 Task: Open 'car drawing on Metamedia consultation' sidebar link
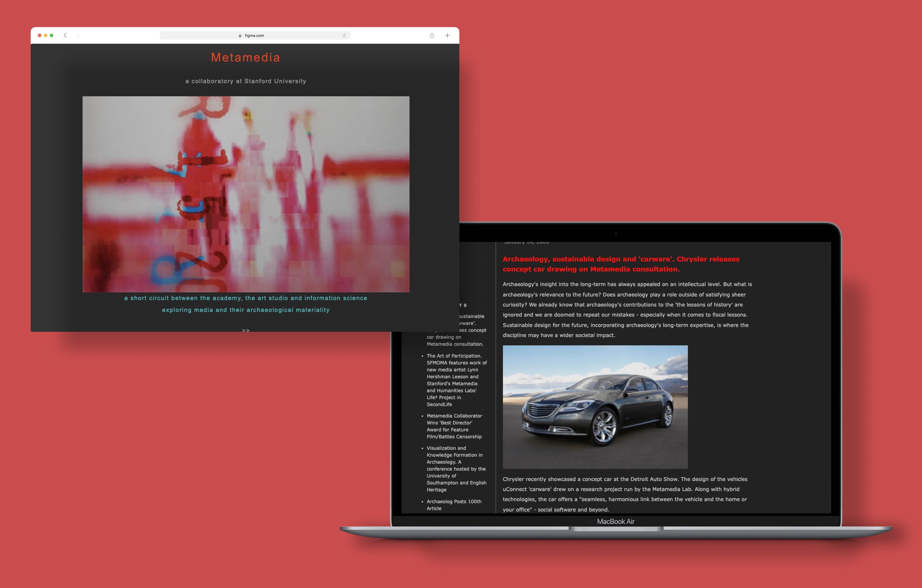pos(455,340)
